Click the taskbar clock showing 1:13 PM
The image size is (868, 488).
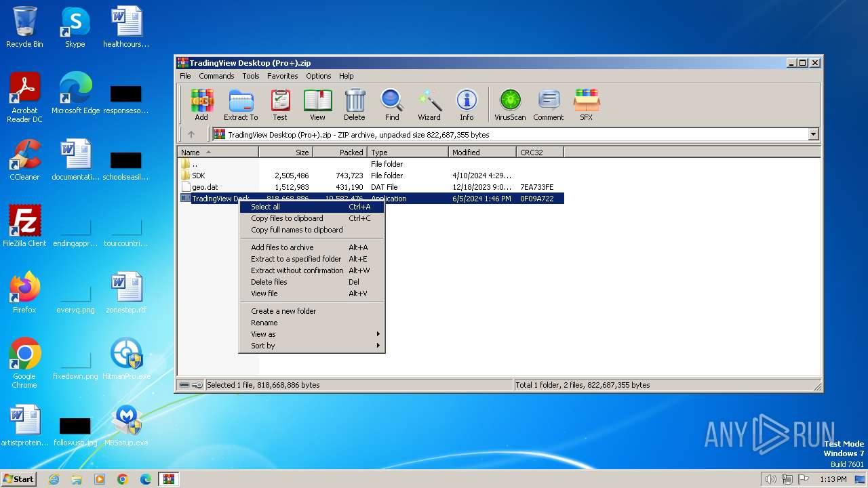tap(833, 479)
